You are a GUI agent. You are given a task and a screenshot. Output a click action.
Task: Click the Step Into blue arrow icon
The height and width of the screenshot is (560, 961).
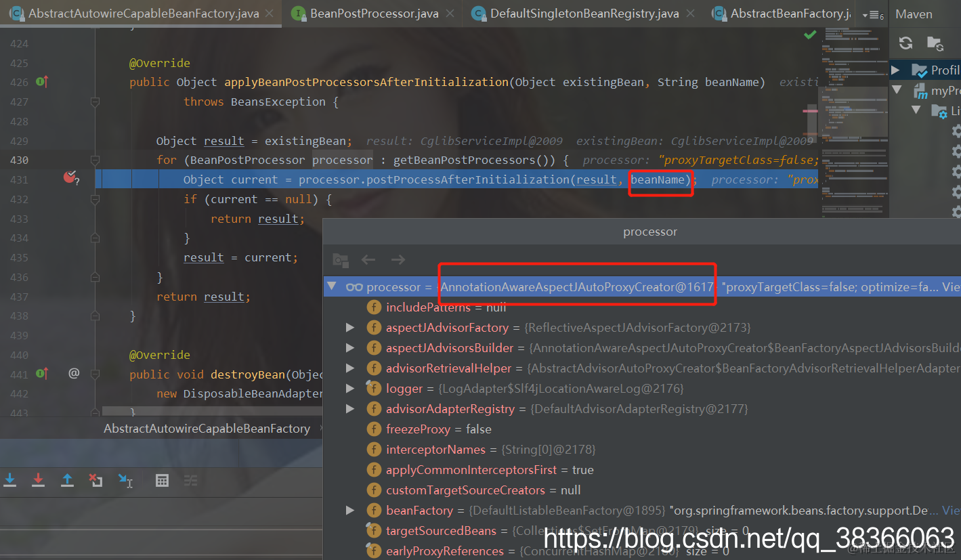pos(10,480)
